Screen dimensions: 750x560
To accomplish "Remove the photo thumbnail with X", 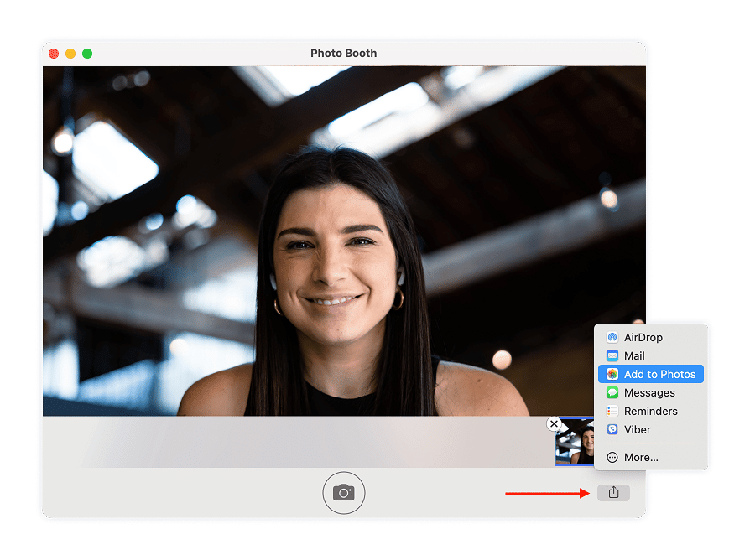I will pos(554,423).
